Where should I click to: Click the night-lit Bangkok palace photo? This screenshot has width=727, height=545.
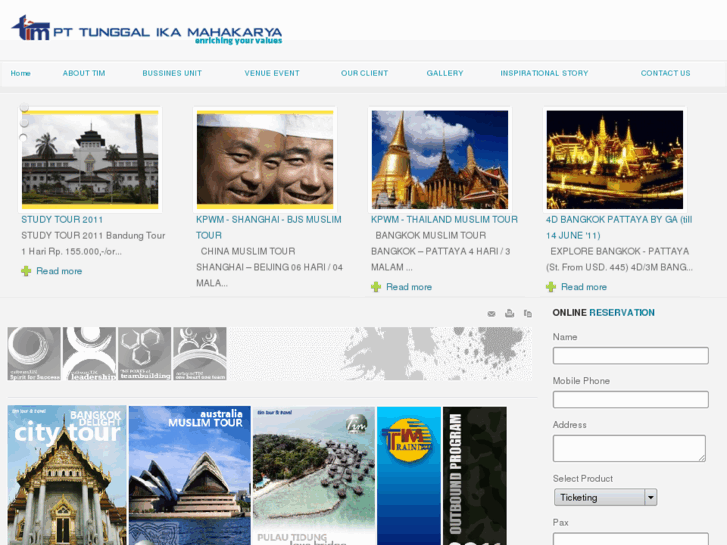click(x=615, y=160)
